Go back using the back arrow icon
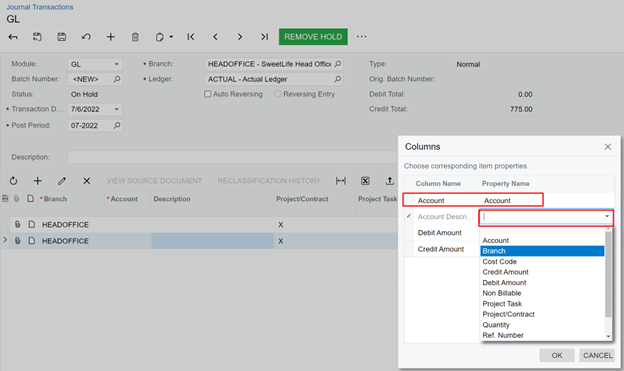This screenshot has height=371, width=624. coord(13,37)
